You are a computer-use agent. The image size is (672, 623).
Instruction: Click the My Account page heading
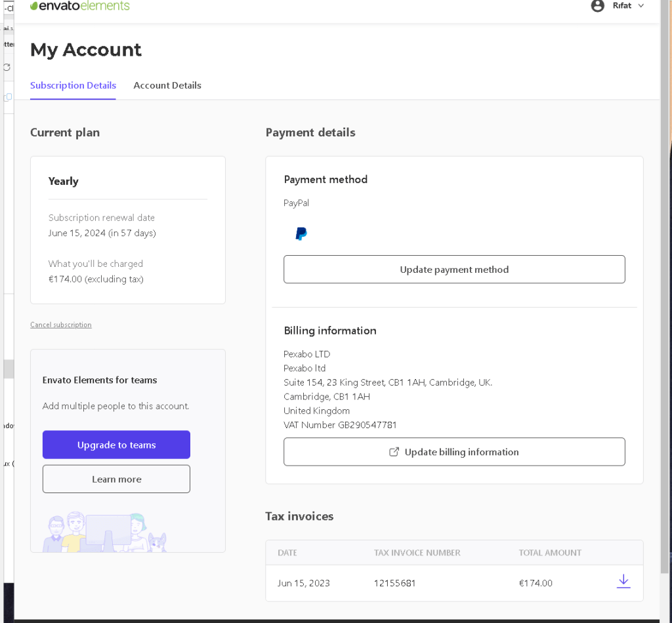coord(86,50)
